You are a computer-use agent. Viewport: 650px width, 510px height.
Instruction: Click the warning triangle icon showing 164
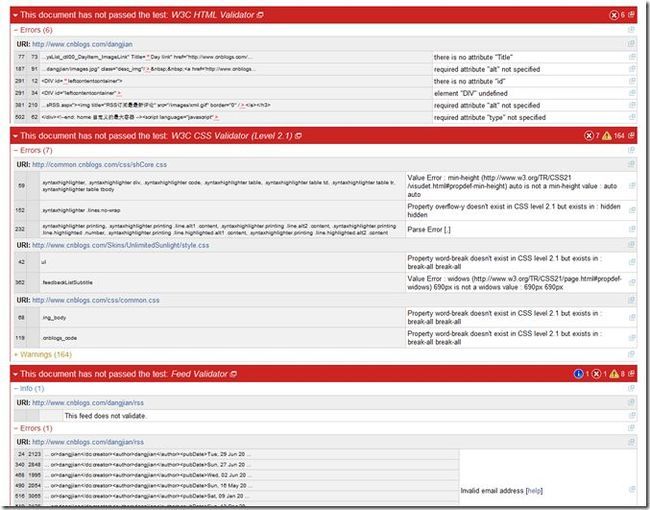[x=607, y=136]
